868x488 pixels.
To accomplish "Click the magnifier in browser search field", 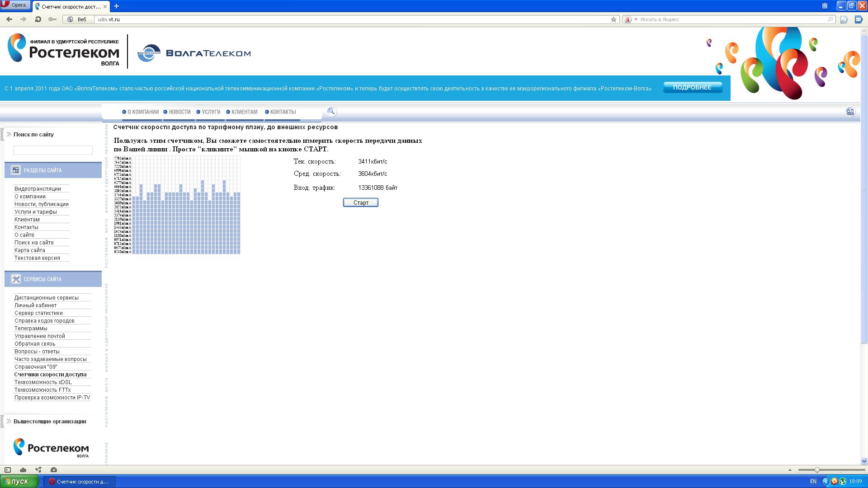I will click(x=830, y=19).
